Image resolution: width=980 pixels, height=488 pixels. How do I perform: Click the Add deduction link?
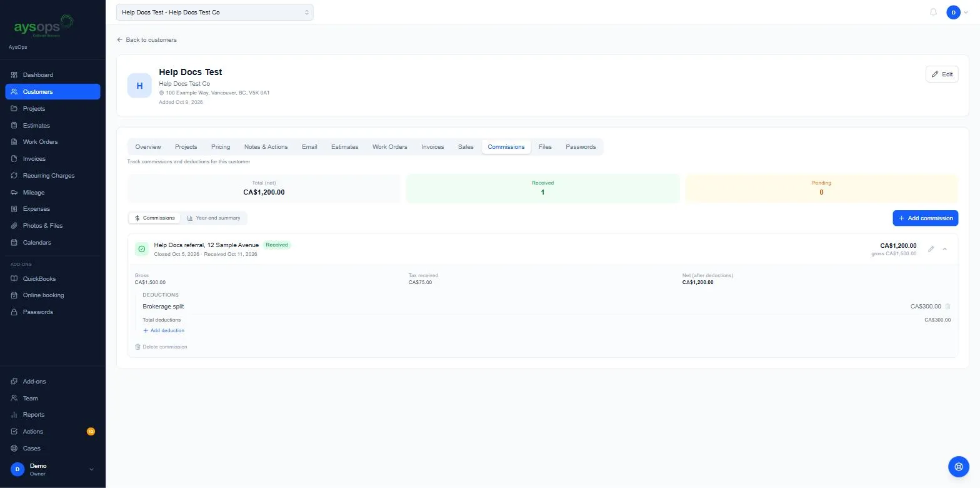point(164,330)
